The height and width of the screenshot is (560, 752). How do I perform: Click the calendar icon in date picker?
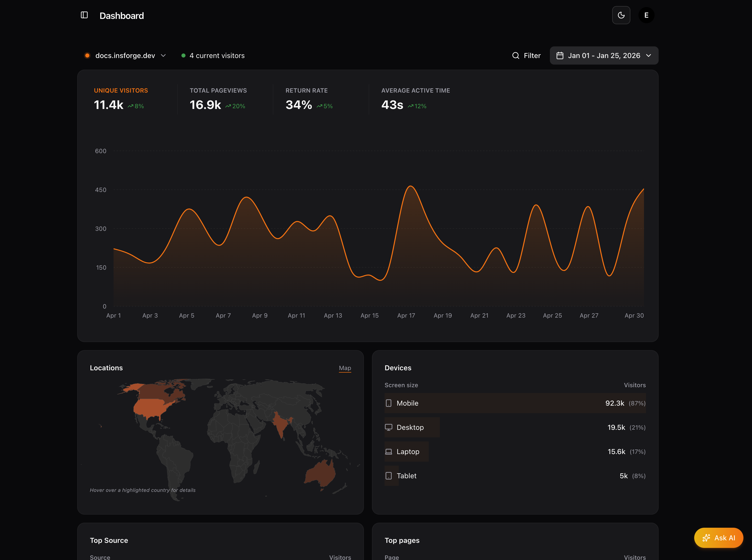[x=560, y=55]
